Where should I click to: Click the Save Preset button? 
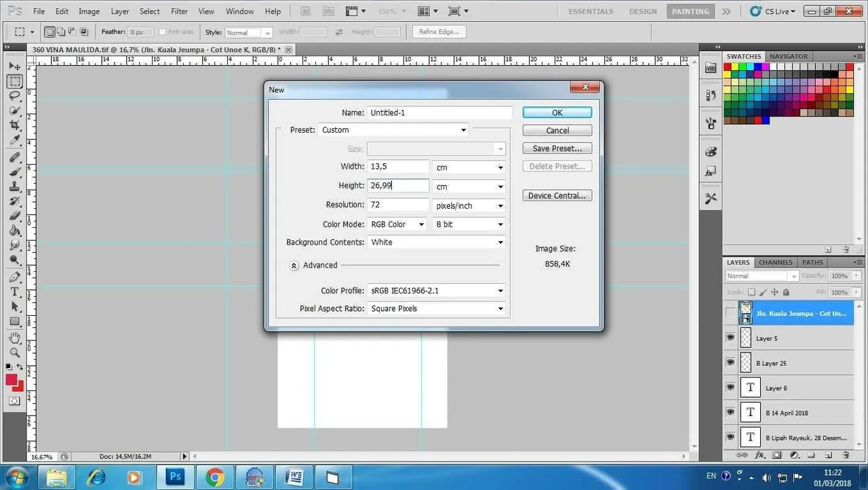(x=557, y=148)
